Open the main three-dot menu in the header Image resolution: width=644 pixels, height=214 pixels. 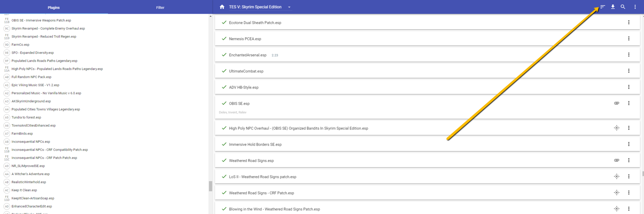coord(635,7)
